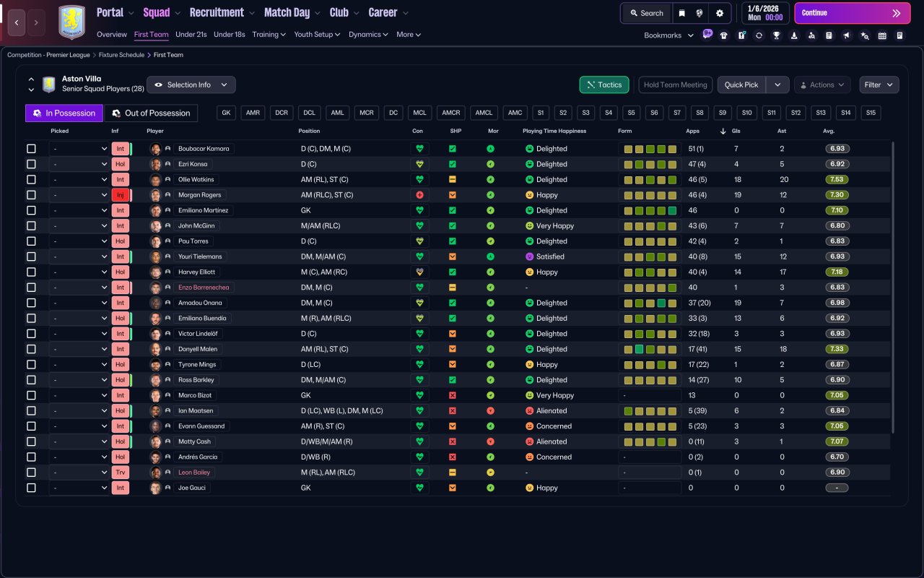Screen dimensions: 924x578
Task: Tick the checkbox for Boubacar Kamara
Action: [31, 149]
